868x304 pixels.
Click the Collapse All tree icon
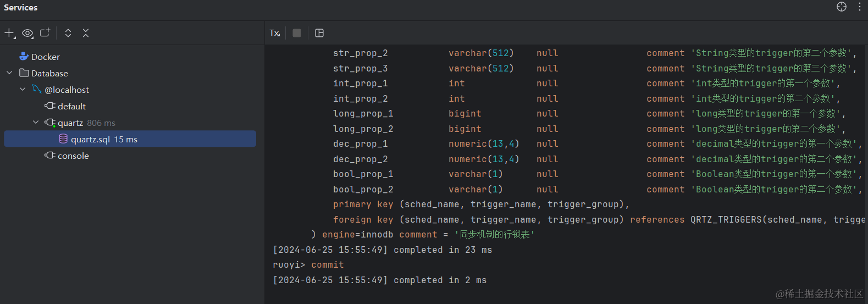click(x=86, y=33)
